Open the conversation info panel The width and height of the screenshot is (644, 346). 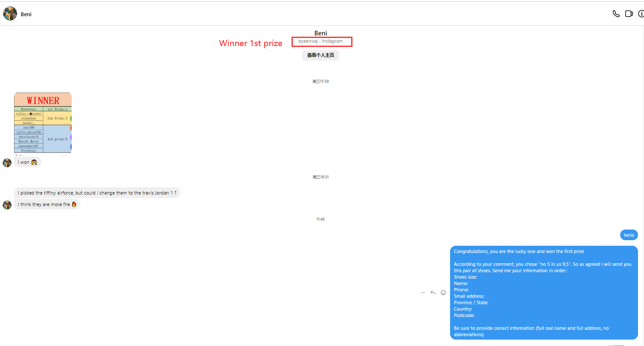pos(641,14)
